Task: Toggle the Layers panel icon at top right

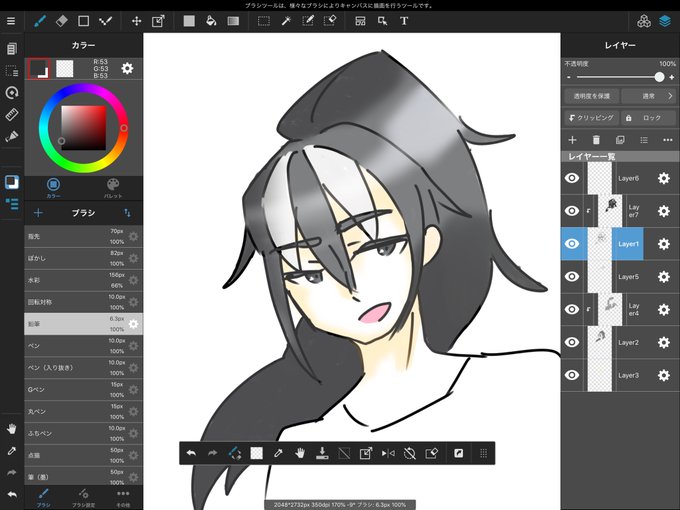Action: pos(665,21)
